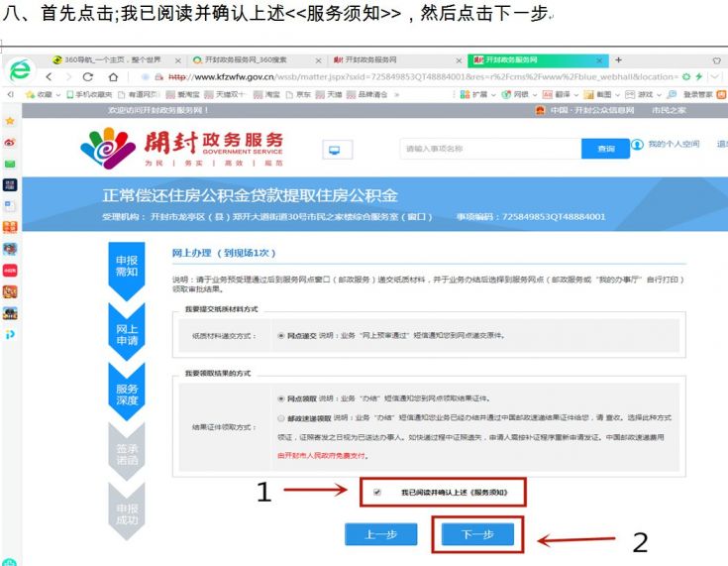Viewport: 728px width, 566px height.
Task: Reload the page with refresh icon
Action: click(88, 76)
